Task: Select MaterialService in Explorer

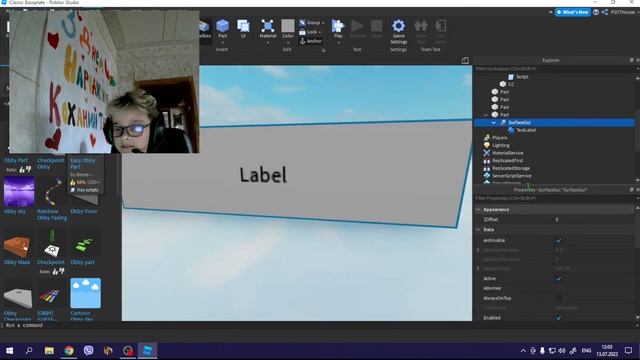Action: pos(503,153)
